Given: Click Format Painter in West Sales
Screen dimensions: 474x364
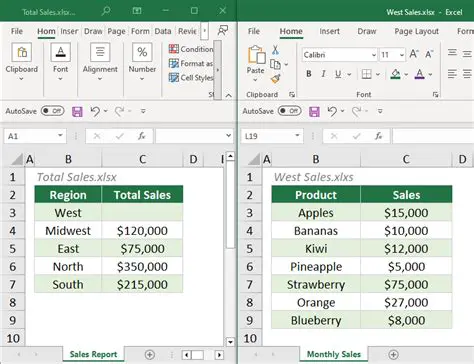Looking at the screenshot, I should tap(275, 79).
